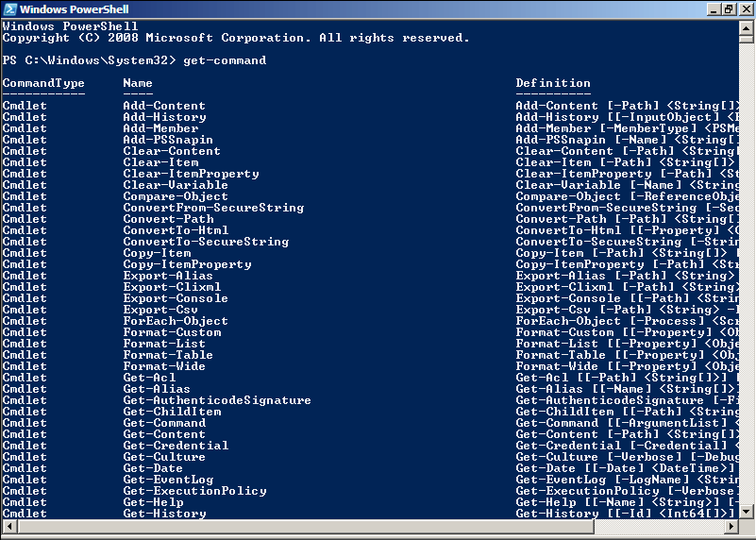This screenshot has width=756, height=540.
Task: Click the horizontal scrollbar left arrow
Action: (x=8, y=527)
